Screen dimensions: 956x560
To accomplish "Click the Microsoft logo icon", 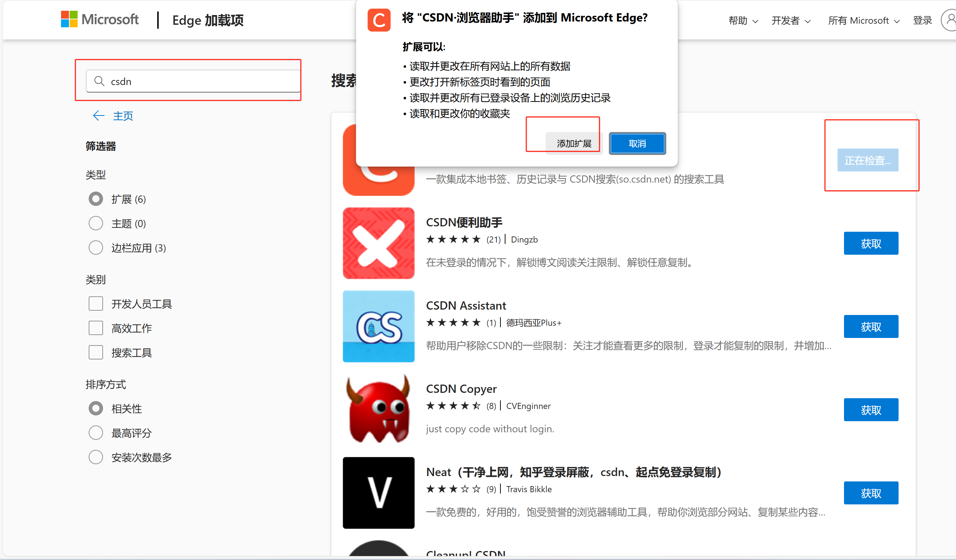I will (69, 19).
